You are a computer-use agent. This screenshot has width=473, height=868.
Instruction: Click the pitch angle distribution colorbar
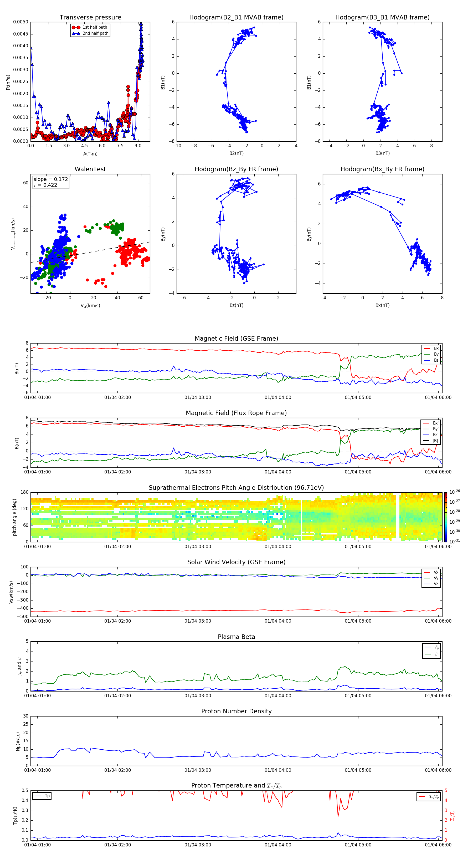(x=446, y=517)
